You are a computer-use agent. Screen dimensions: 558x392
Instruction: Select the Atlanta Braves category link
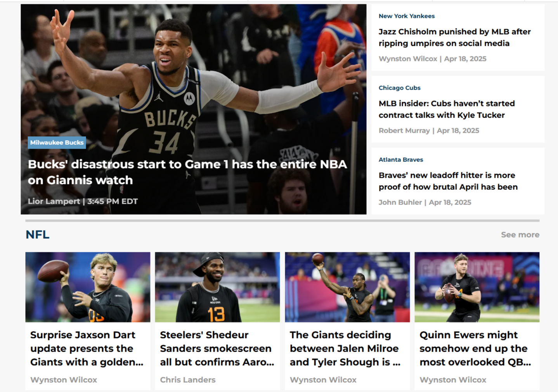pos(400,160)
